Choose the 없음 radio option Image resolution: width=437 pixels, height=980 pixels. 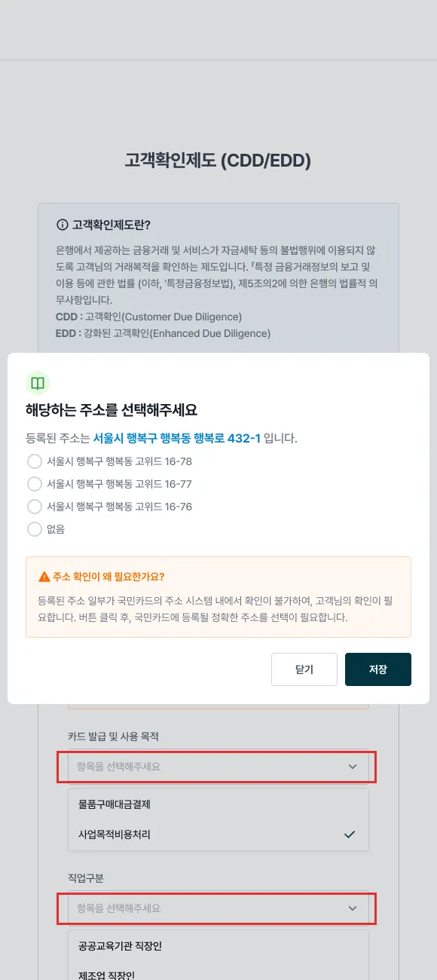(x=34, y=529)
